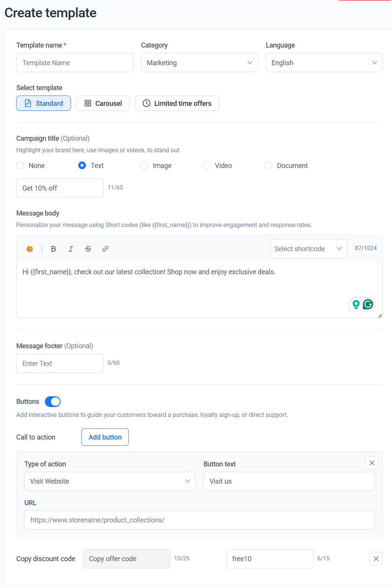
Task: Expand the Language dropdown set to English
Action: click(324, 63)
